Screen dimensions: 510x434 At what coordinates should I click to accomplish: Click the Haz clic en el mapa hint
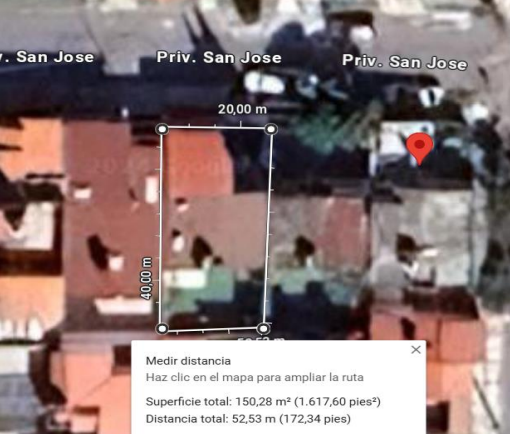[x=255, y=378]
